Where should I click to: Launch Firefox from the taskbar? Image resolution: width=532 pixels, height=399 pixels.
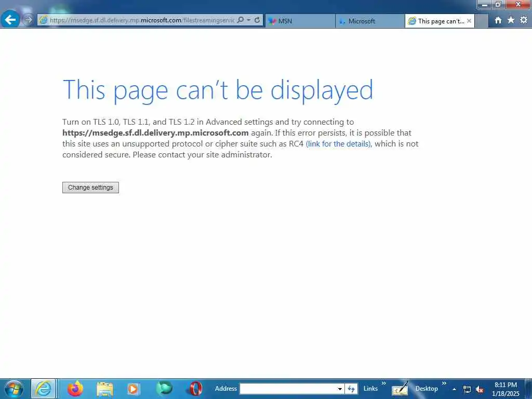point(75,389)
